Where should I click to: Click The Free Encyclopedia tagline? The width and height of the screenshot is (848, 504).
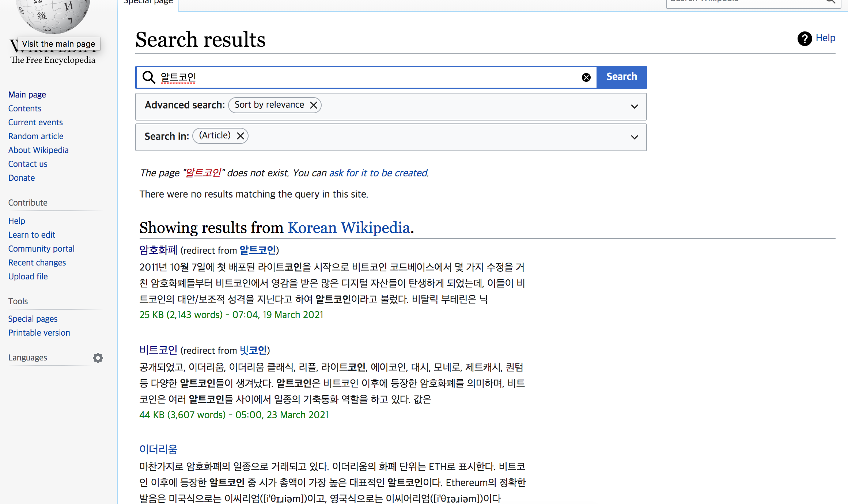click(x=53, y=60)
